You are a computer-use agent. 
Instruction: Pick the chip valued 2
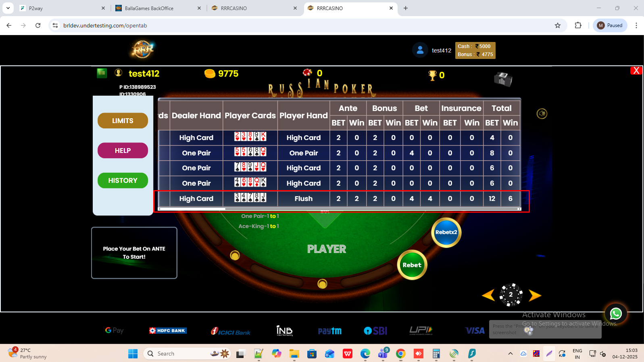pos(511,295)
